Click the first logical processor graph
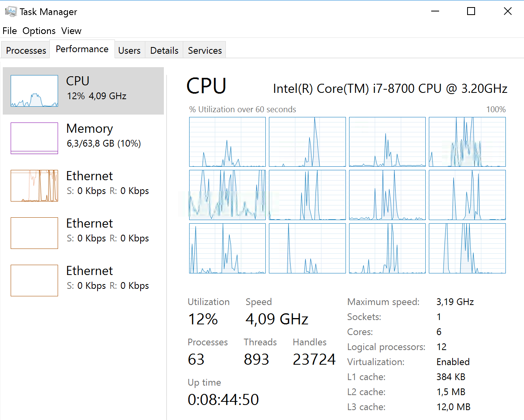This screenshot has width=524, height=420. click(x=227, y=142)
